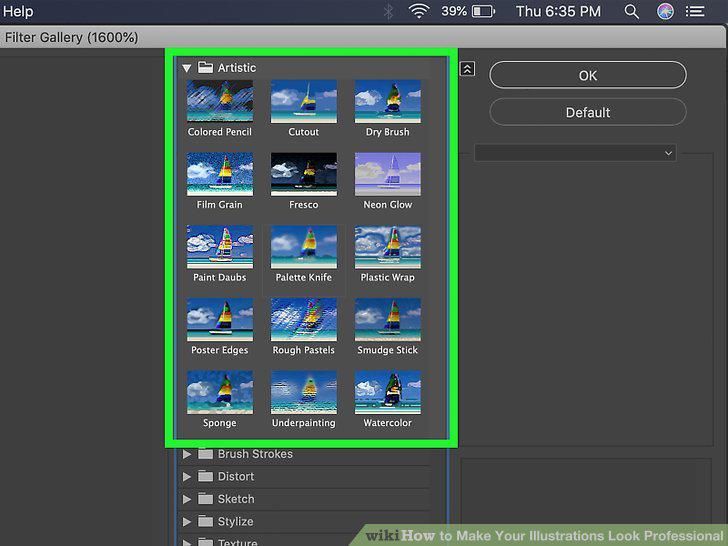The height and width of the screenshot is (546, 728).
Task: Expand the Sketch folder arrow
Action: click(187, 499)
